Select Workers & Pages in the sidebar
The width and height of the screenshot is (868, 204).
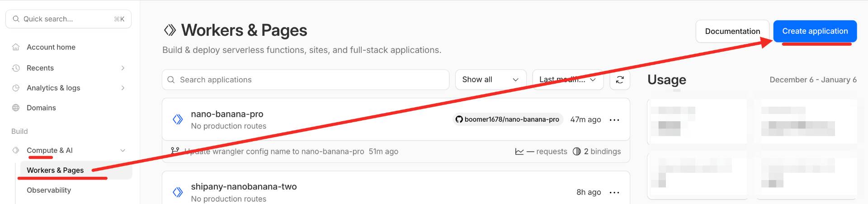coord(55,170)
